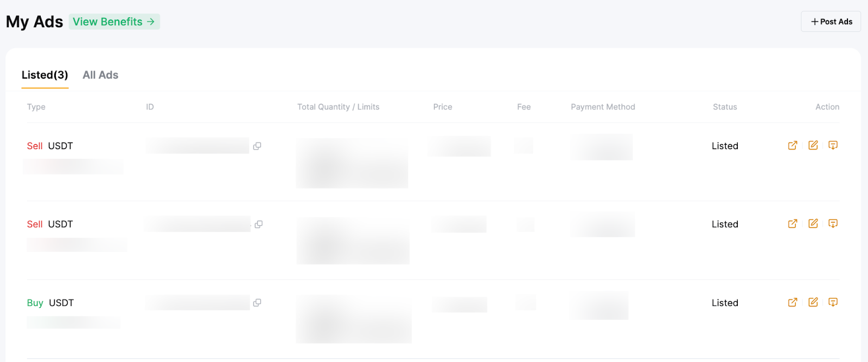Take the second Sell USDT ad offline
The image size is (868, 362).
tap(833, 224)
